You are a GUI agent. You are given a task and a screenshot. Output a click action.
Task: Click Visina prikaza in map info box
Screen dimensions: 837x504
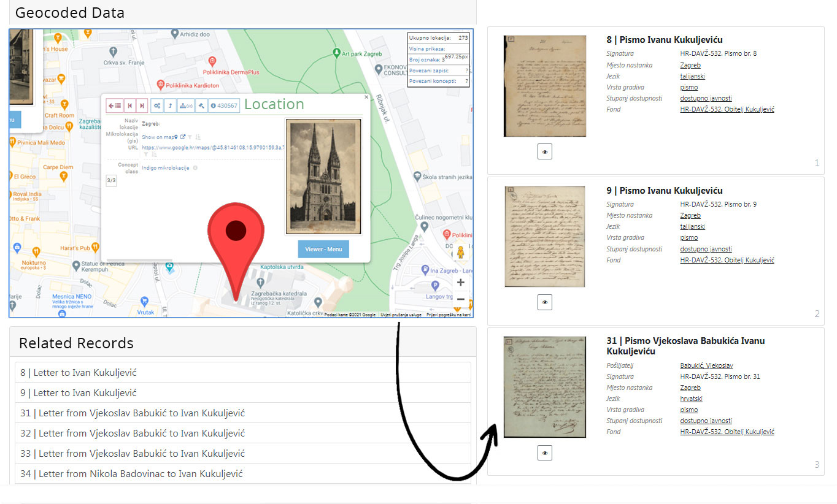pos(427,48)
